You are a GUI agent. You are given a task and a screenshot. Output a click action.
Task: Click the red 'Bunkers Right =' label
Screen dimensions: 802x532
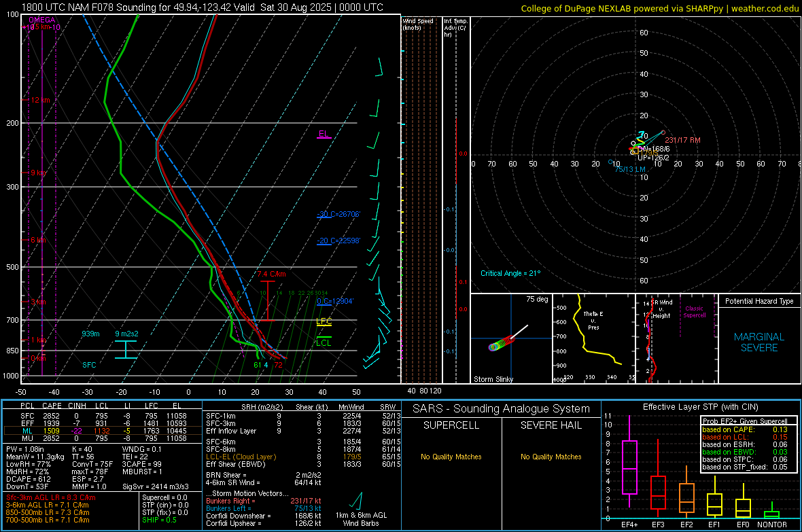[230, 501]
